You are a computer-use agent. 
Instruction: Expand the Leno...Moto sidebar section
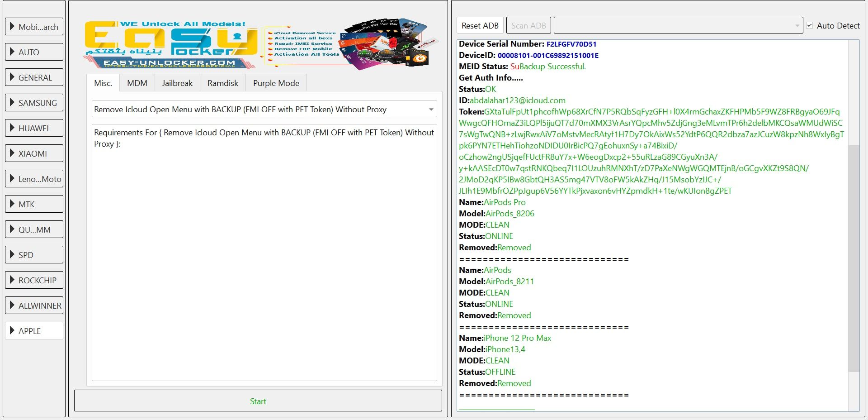[34, 179]
